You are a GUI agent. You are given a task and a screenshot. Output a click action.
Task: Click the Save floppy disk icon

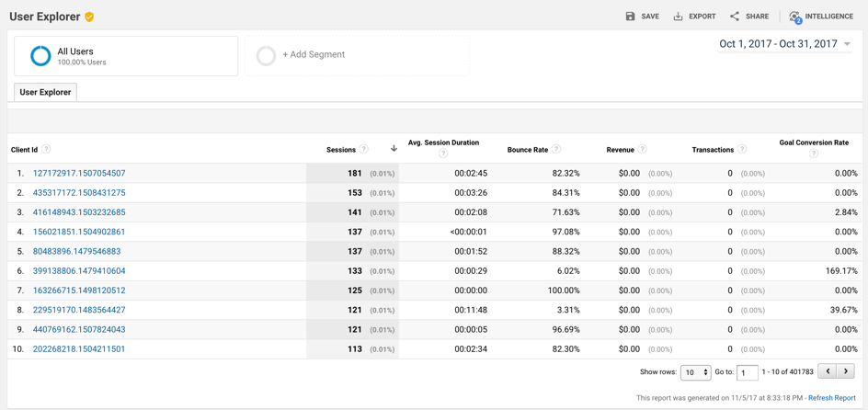pos(630,17)
